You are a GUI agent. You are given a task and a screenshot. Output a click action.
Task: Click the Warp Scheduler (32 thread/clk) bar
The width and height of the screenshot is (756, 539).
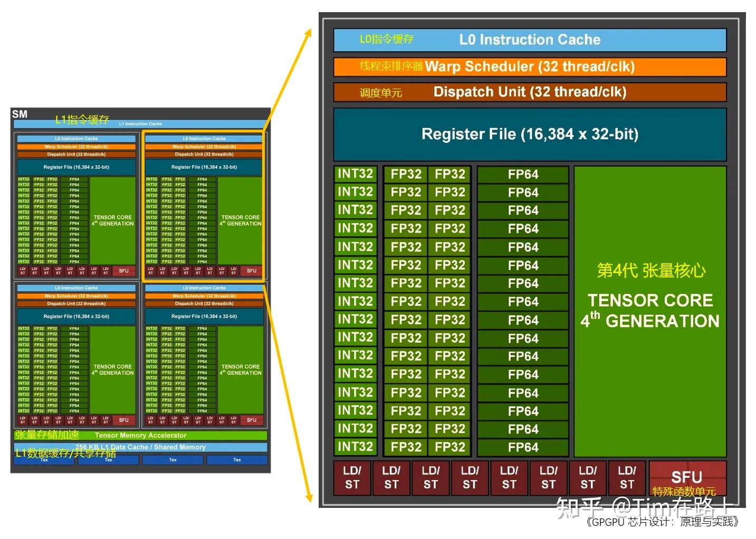click(x=529, y=66)
